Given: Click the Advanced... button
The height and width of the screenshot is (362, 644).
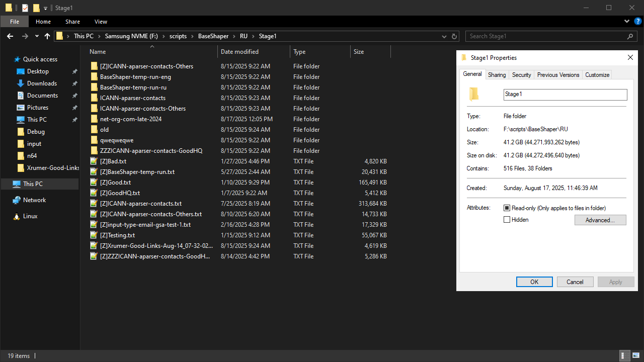Looking at the screenshot, I should 600,220.
